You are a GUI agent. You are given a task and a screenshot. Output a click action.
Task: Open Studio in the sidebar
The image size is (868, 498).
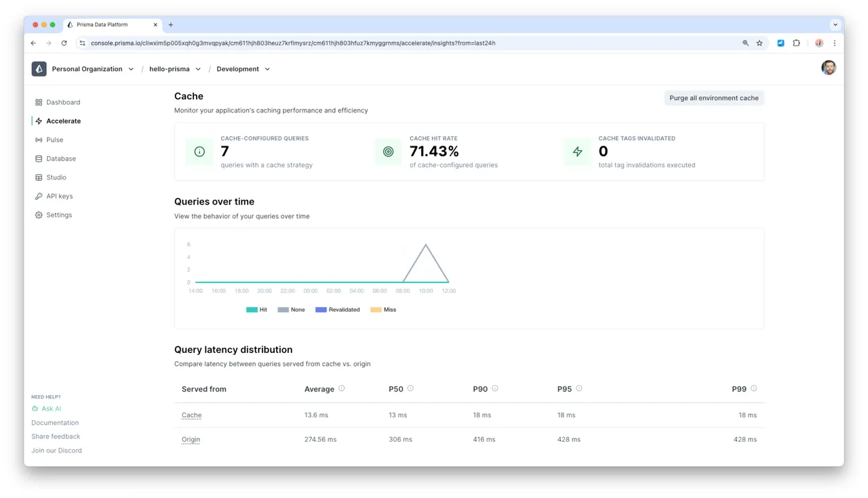tap(56, 178)
